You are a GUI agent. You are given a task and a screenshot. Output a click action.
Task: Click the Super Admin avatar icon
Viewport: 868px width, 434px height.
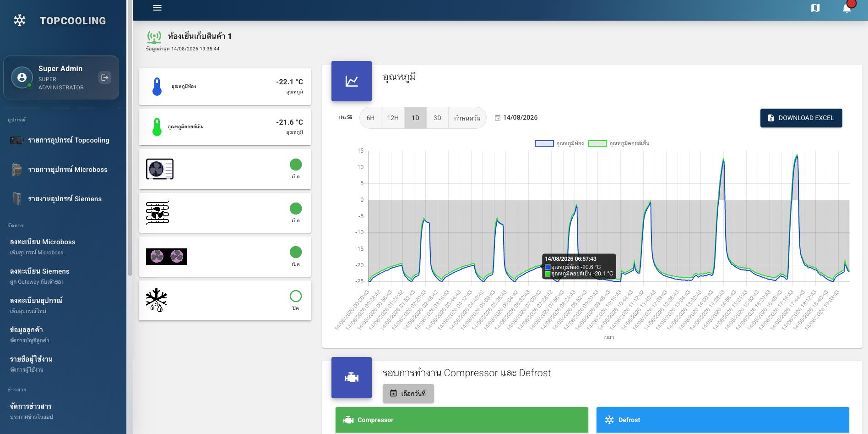click(22, 77)
